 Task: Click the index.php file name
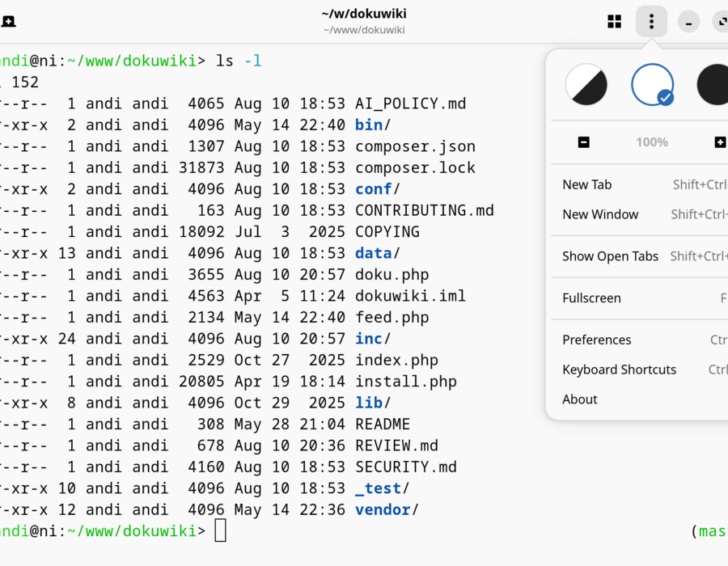click(396, 360)
